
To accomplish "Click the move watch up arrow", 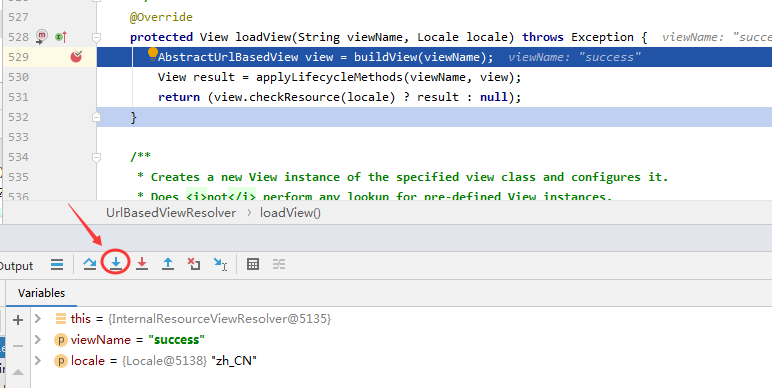I will pyautogui.click(x=18, y=372).
